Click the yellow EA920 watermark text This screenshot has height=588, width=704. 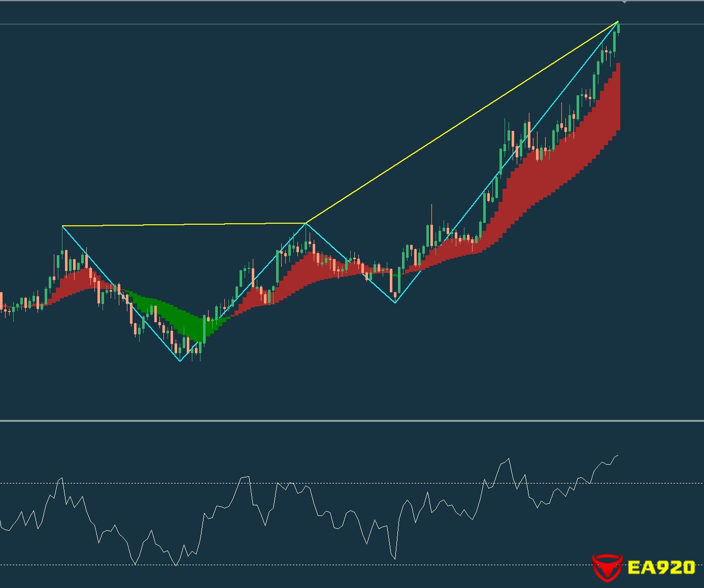tap(661, 567)
